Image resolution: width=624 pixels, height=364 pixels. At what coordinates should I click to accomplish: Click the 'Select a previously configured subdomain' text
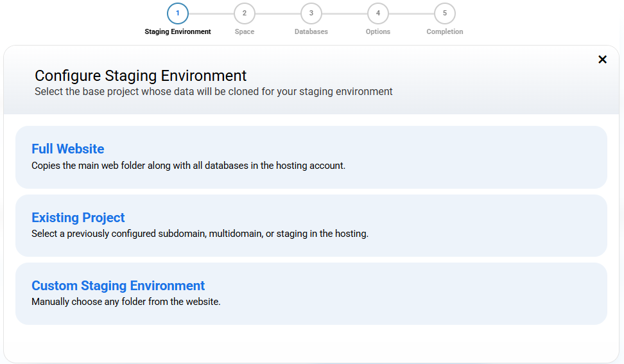[x=200, y=234]
